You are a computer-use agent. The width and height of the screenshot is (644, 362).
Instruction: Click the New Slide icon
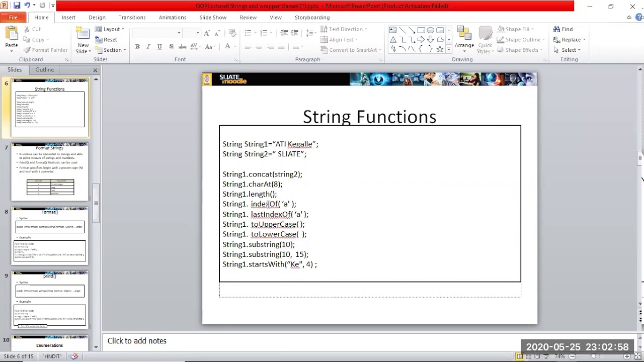click(x=83, y=34)
